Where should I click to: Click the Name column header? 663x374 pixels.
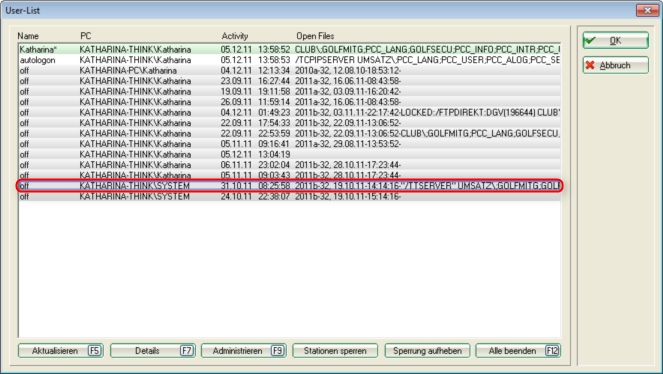[x=28, y=36]
